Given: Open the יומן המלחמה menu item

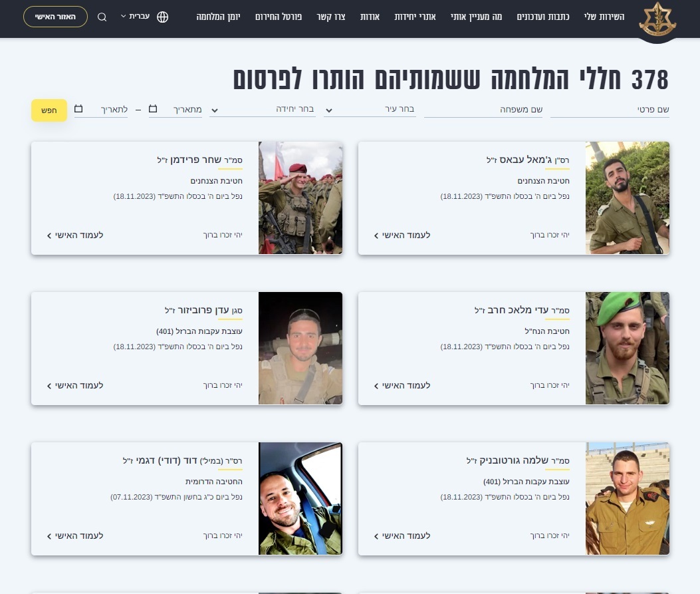Looking at the screenshot, I should (219, 17).
